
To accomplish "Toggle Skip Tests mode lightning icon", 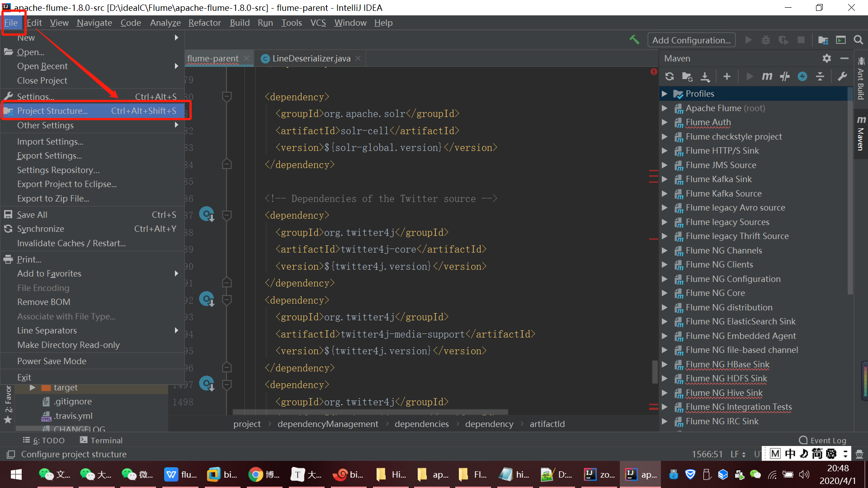I will click(802, 76).
